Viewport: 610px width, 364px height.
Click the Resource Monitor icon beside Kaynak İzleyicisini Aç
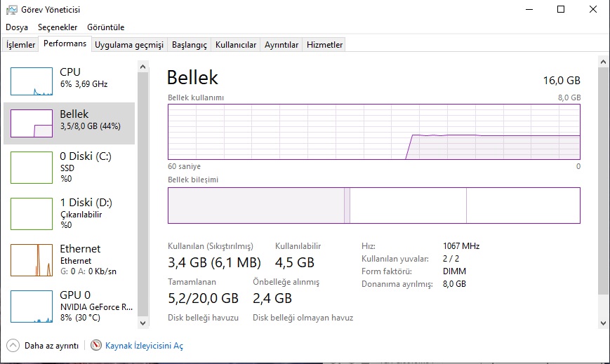pos(96,345)
